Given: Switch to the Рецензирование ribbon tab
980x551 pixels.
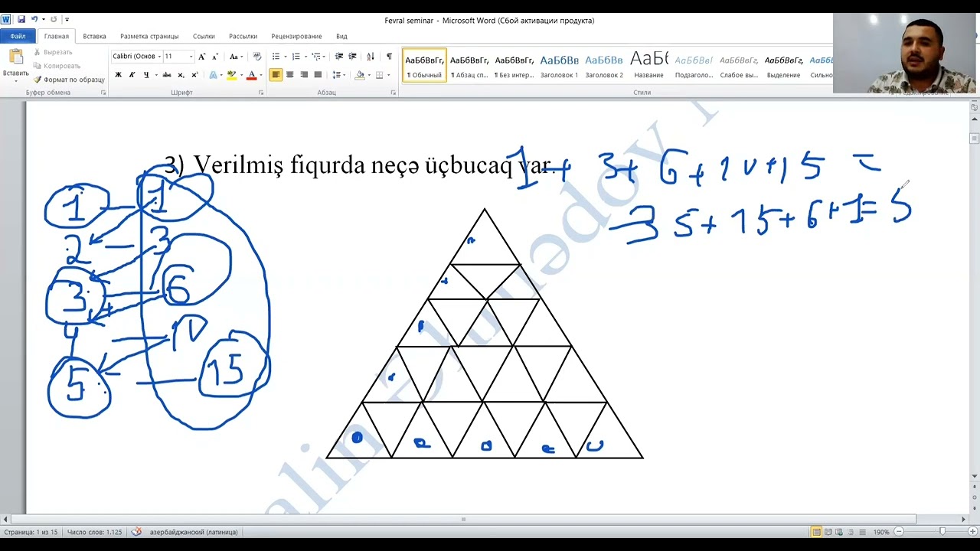Looking at the screenshot, I should 296,36.
